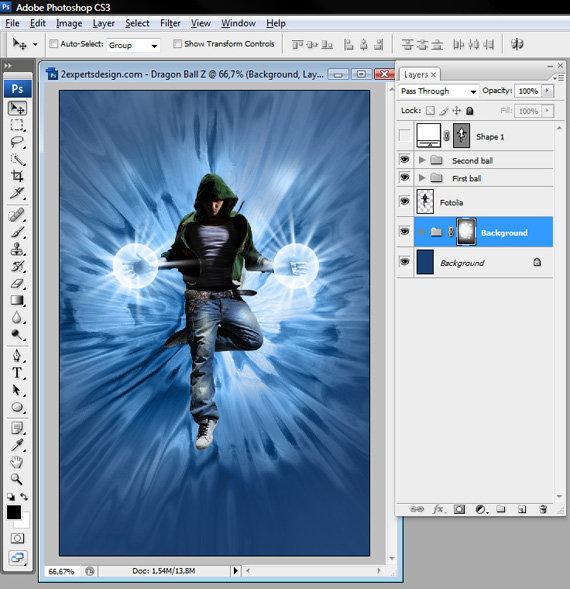The image size is (570, 589).
Task: Create a new layer
Action: [x=522, y=509]
